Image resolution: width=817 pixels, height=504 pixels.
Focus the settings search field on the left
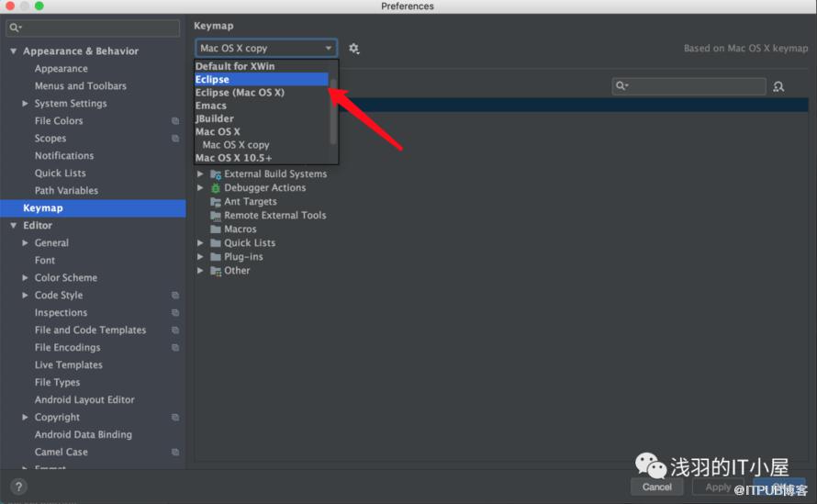(93, 28)
